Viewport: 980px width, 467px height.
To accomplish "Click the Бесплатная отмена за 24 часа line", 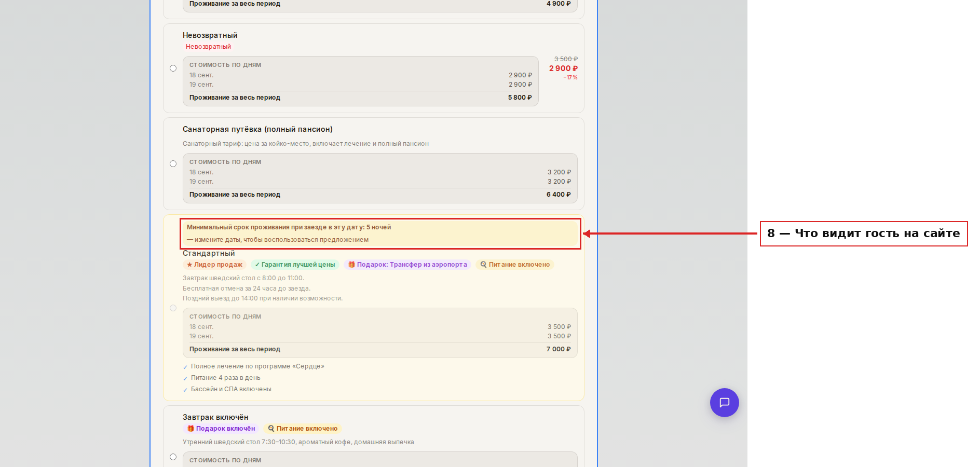I will [x=247, y=289].
